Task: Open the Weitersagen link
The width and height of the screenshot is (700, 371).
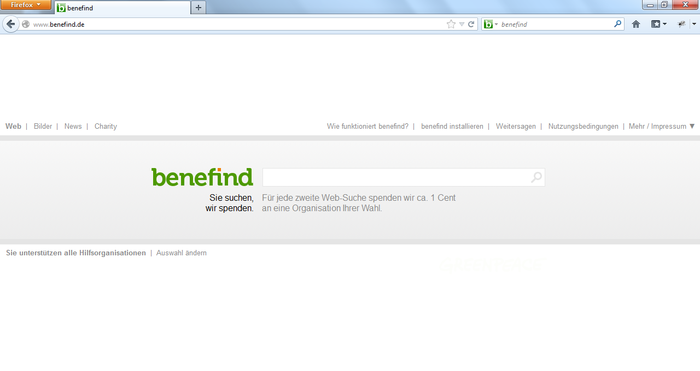Action: 516,126
